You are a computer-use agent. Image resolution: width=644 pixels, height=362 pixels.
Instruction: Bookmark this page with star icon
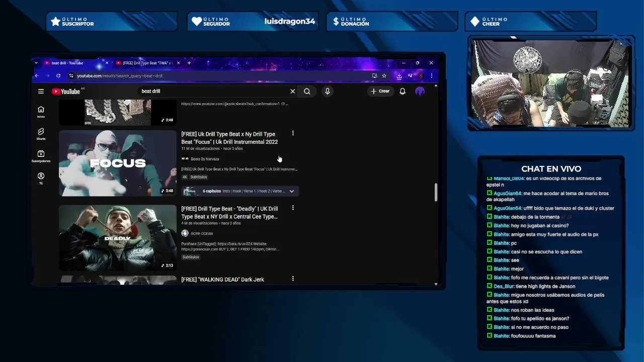click(384, 75)
